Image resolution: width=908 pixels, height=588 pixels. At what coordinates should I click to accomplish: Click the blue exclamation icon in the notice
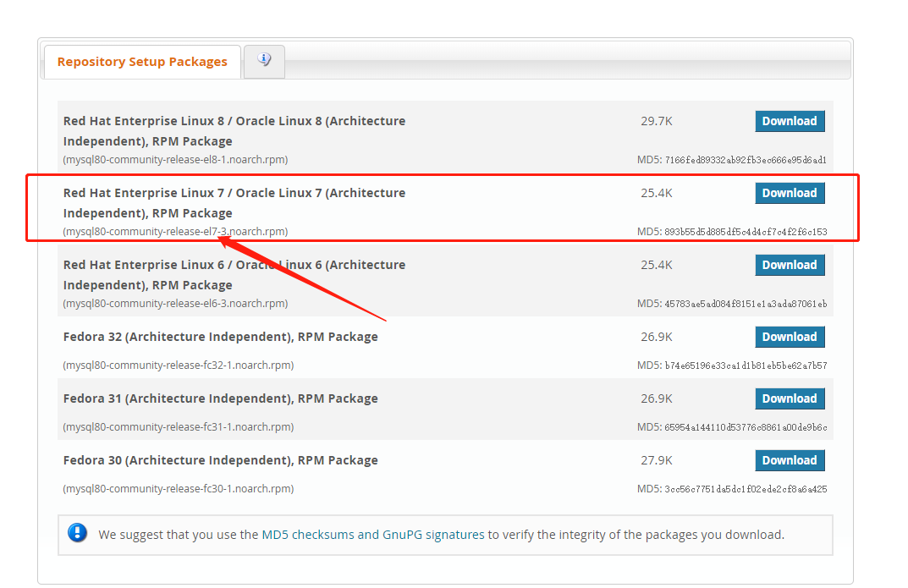point(78,534)
